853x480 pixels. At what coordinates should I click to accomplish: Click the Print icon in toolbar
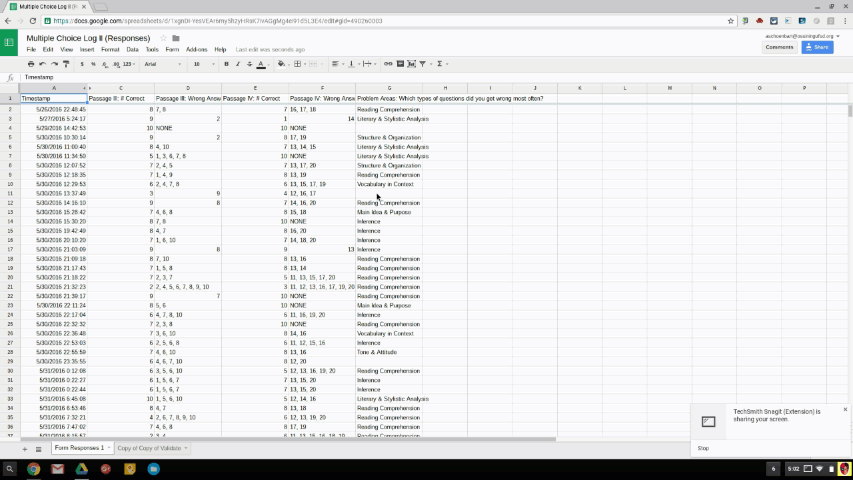click(x=31, y=64)
